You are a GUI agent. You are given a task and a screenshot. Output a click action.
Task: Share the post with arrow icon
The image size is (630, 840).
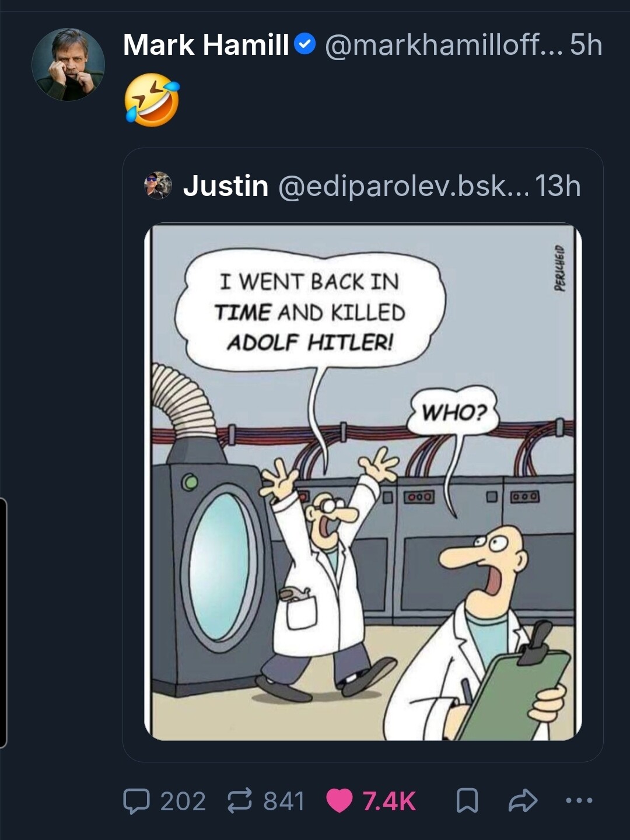pos(523,800)
